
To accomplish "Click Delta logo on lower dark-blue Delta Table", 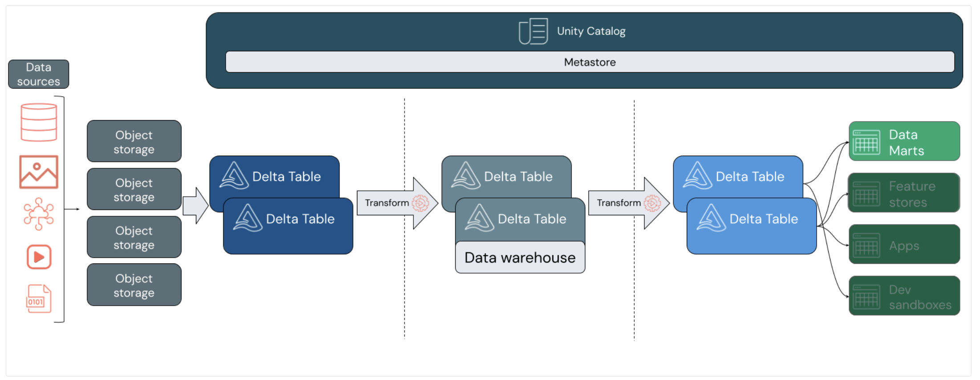I will click(x=248, y=218).
